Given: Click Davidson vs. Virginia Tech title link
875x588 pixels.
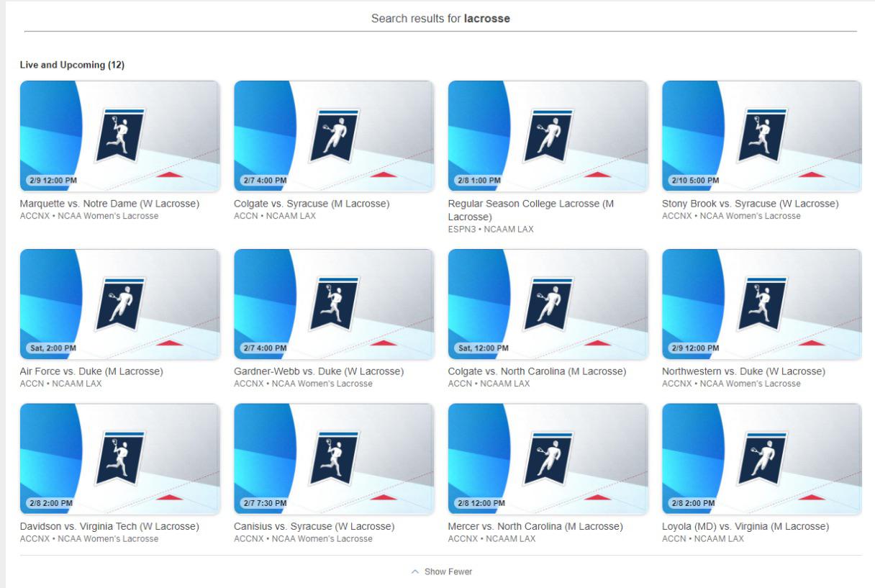Looking at the screenshot, I should tap(109, 526).
